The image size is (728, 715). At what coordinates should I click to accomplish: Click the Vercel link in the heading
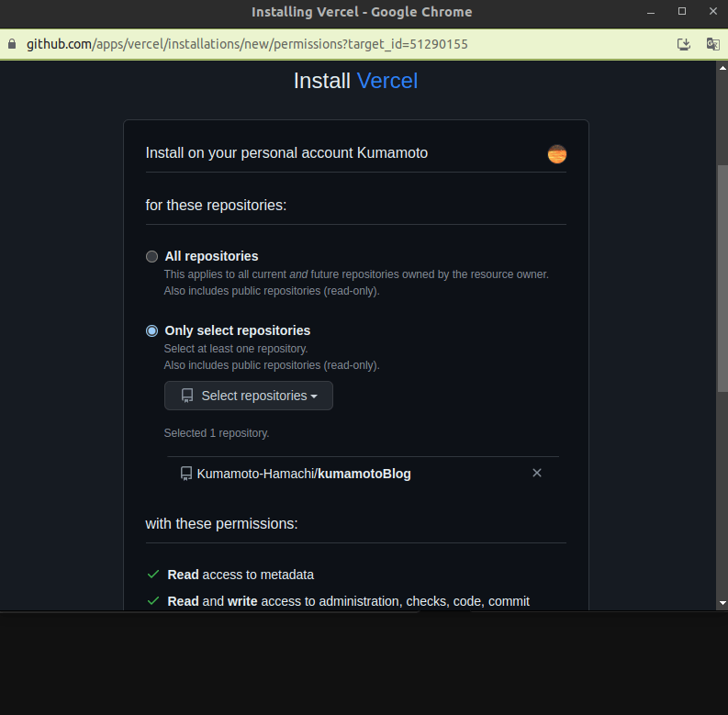pyautogui.click(x=387, y=81)
